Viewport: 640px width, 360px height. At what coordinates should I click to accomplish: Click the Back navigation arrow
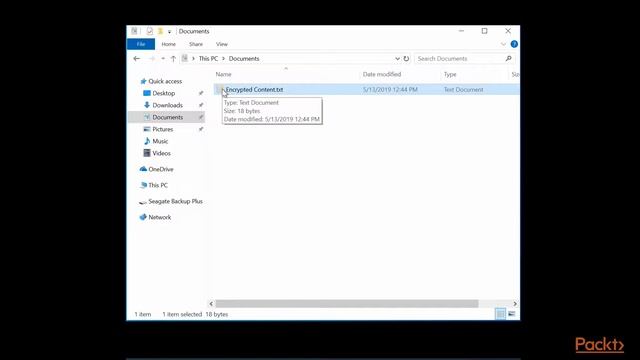[x=137, y=59]
